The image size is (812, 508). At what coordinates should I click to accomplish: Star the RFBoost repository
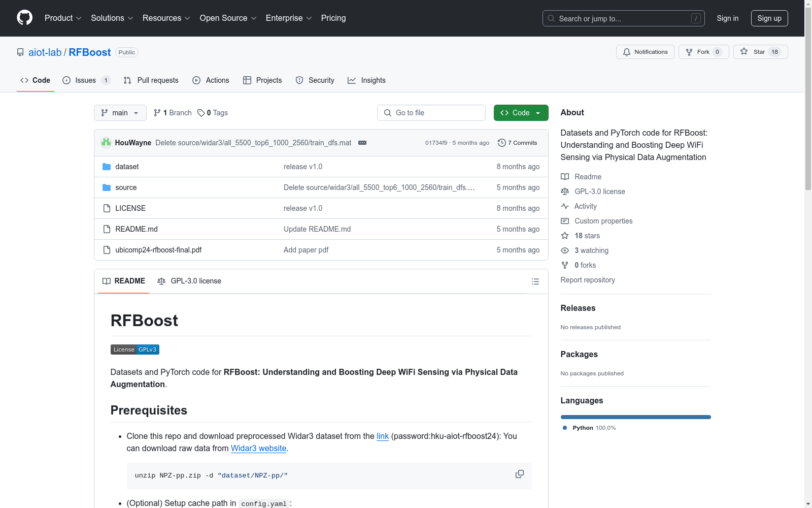coord(761,52)
